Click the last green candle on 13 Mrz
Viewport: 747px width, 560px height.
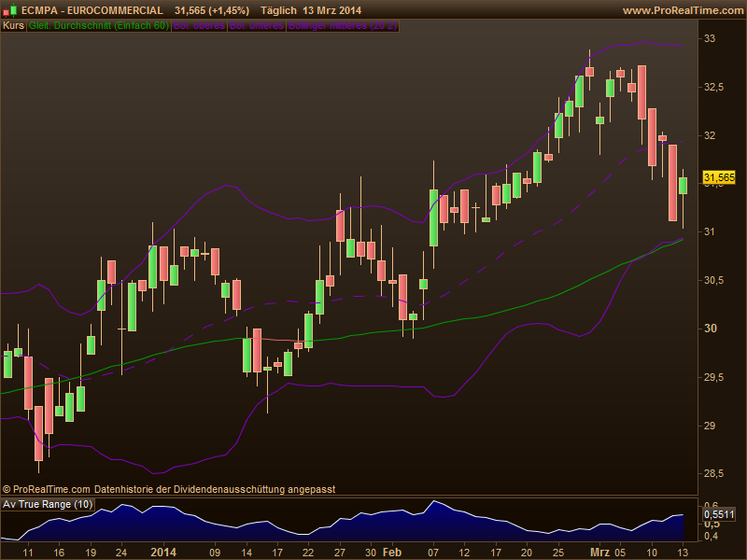click(x=683, y=186)
